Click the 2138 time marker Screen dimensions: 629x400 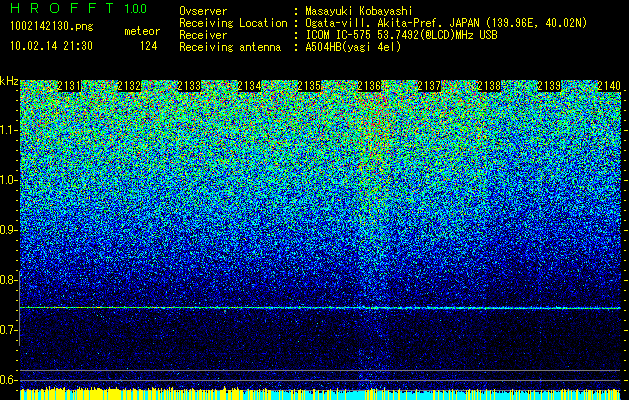(489, 86)
